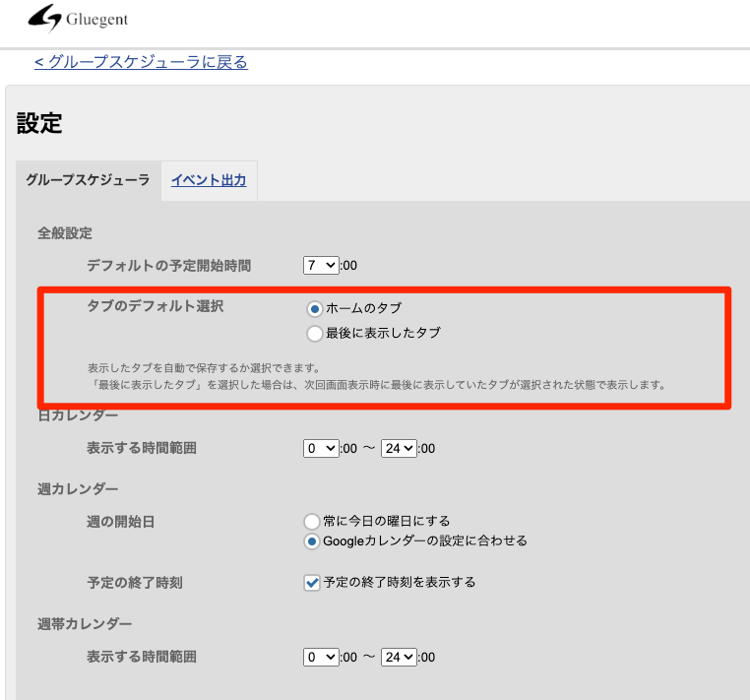Open 日カレンダー end hour dropdown

pos(399,448)
